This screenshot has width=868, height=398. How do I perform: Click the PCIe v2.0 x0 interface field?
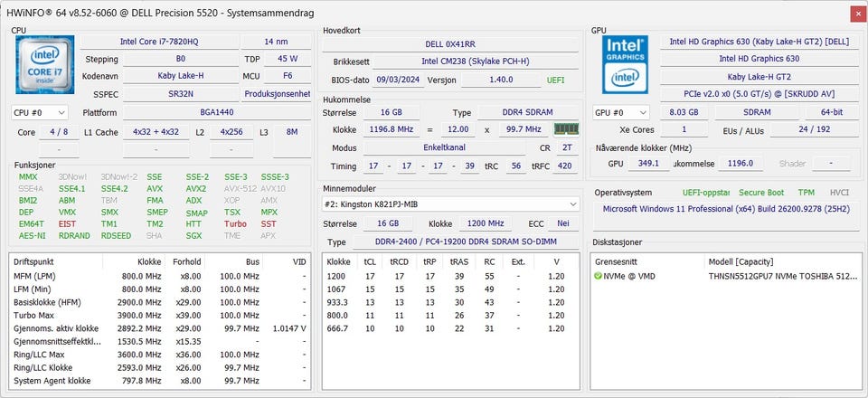click(759, 94)
